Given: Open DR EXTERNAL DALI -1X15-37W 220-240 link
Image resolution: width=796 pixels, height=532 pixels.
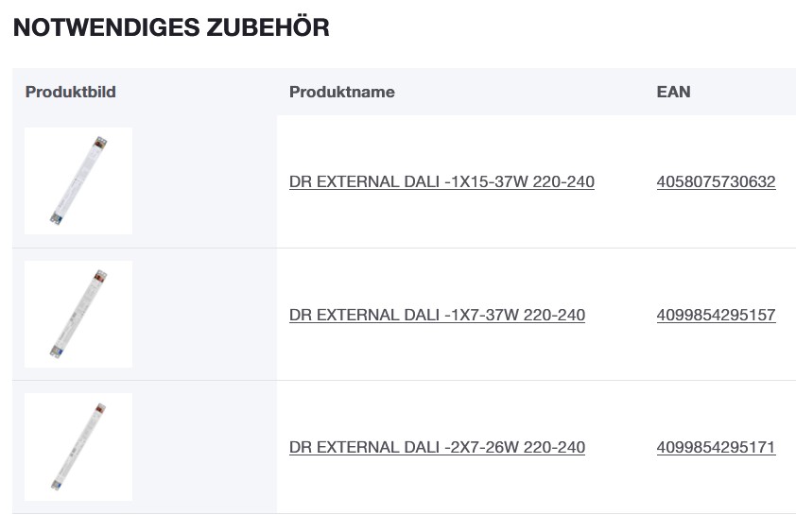Looking at the screenshot, I should (441, 182).
